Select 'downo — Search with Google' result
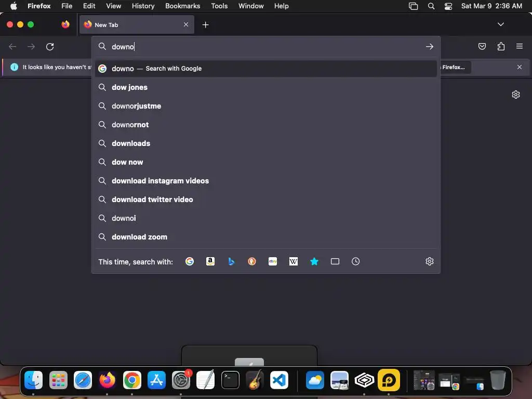Image resolution: width=532 pixels, height=399 pixels. (x=265, y=69)
